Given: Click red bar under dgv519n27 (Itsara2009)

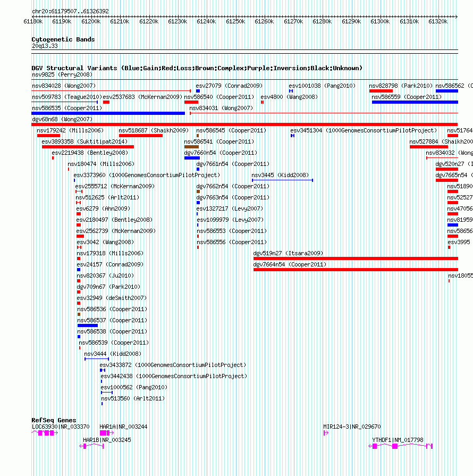Looking at the screenshot, I should (356, 258).
